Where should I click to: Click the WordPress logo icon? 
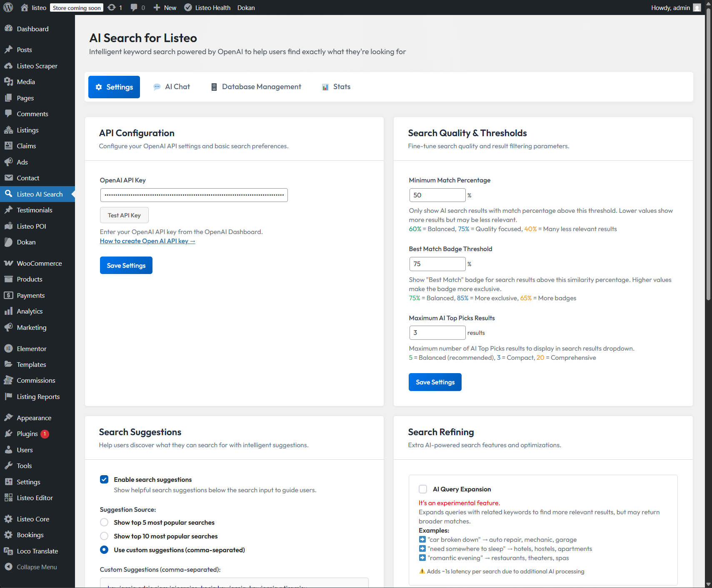point(8,7)
